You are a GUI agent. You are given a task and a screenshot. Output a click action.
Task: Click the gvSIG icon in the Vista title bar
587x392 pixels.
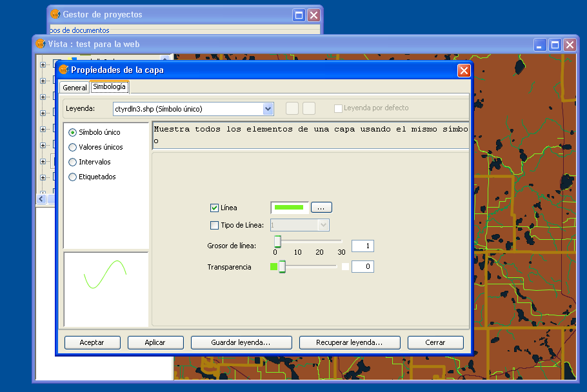(41, 44)
